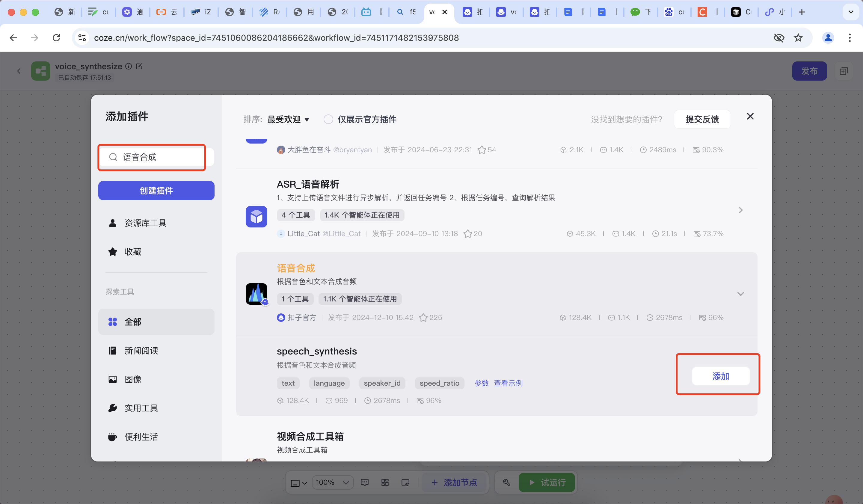Go back with the workflow back arrow
The height and width of the screenshot is (504, 863).
click(19, 71)
